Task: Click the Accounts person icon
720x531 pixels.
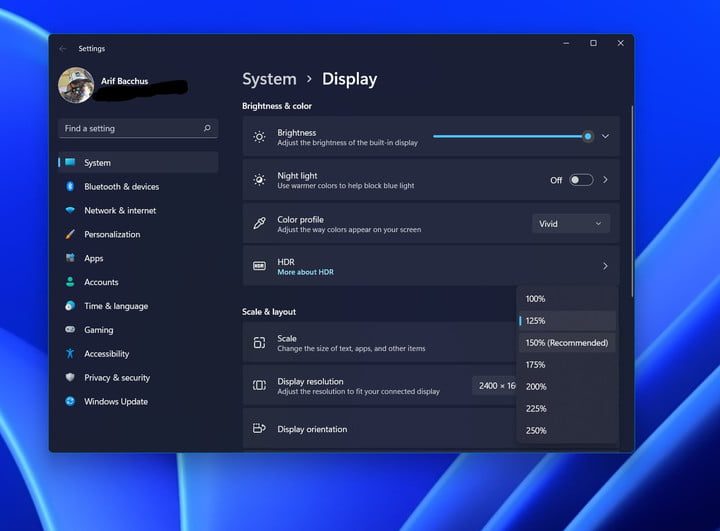Action: [x=70, y=282]
